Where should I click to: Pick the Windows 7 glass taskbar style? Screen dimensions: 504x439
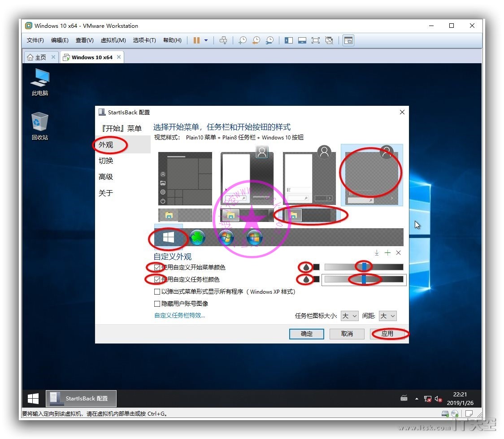pyautogui.click(x=247, y=215)
